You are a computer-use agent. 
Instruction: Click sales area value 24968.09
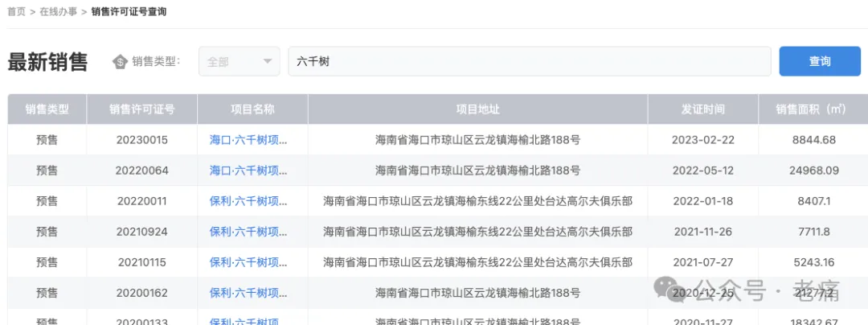pos(813,171)
